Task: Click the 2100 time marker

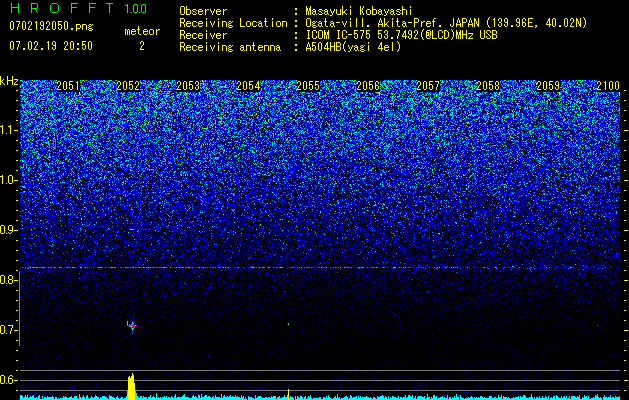Action: (x=608, y=86)
